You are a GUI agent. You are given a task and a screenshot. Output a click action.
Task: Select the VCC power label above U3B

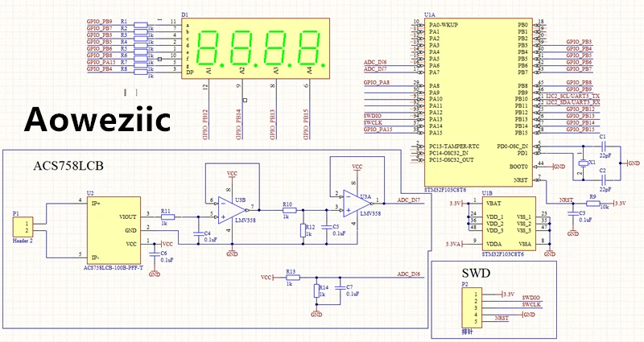(x=232, y=174)
